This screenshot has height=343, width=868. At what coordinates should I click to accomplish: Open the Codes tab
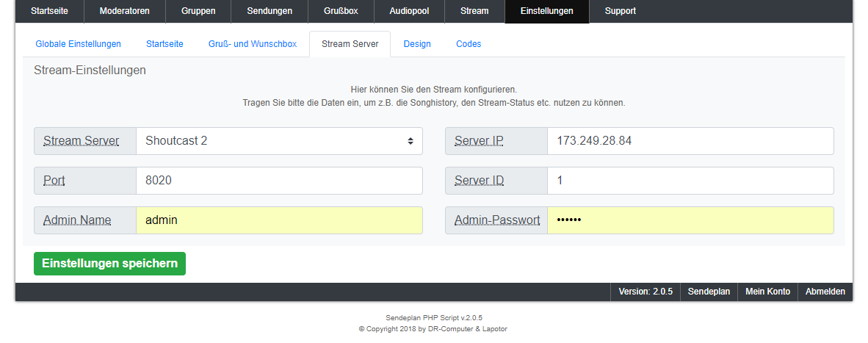point(469,44)
